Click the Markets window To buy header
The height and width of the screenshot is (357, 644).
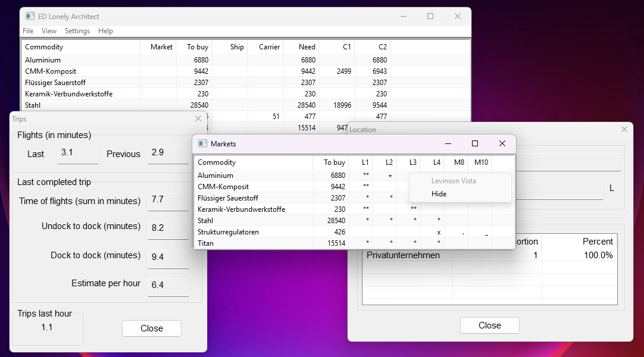coord(330,162)
